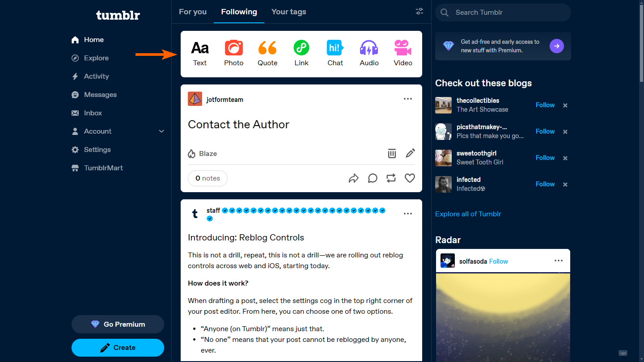644x362 pixels.
Task: Open the infected blog avatar
Action: [444, 184]
